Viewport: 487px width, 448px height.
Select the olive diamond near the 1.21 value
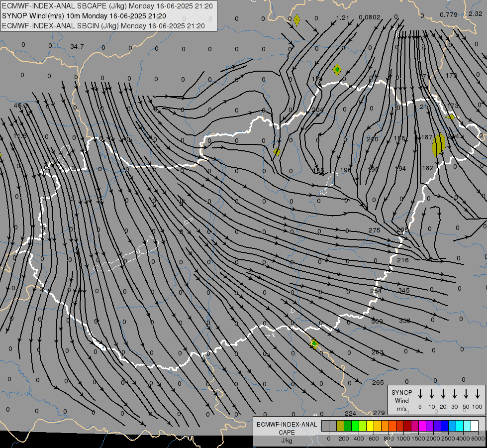pyautogui.click(x=296, y=20)
